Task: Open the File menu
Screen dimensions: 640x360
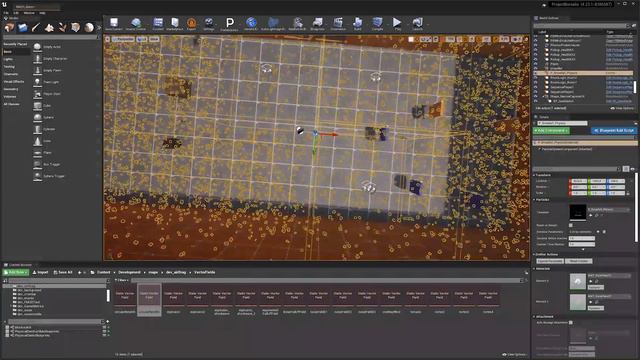Action: [6, 13]
